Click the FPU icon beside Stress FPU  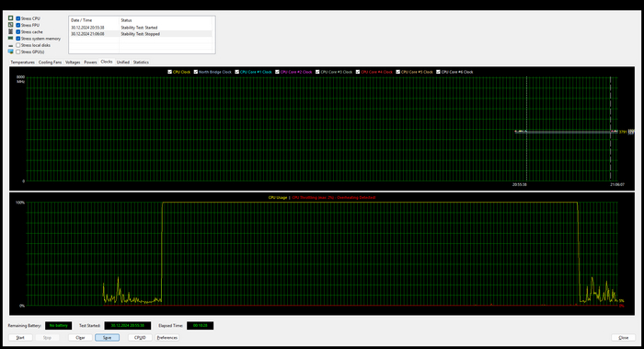pos(11,25)
